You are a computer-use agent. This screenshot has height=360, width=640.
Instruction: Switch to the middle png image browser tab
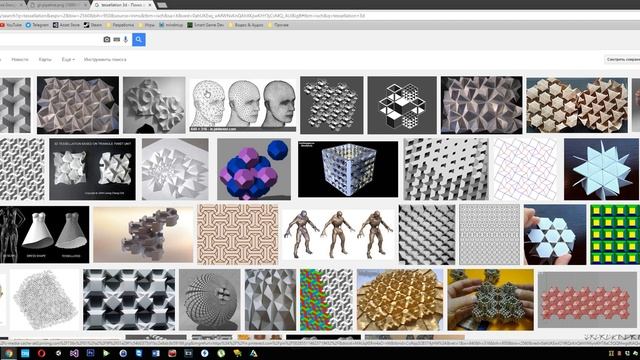(58, 5)
